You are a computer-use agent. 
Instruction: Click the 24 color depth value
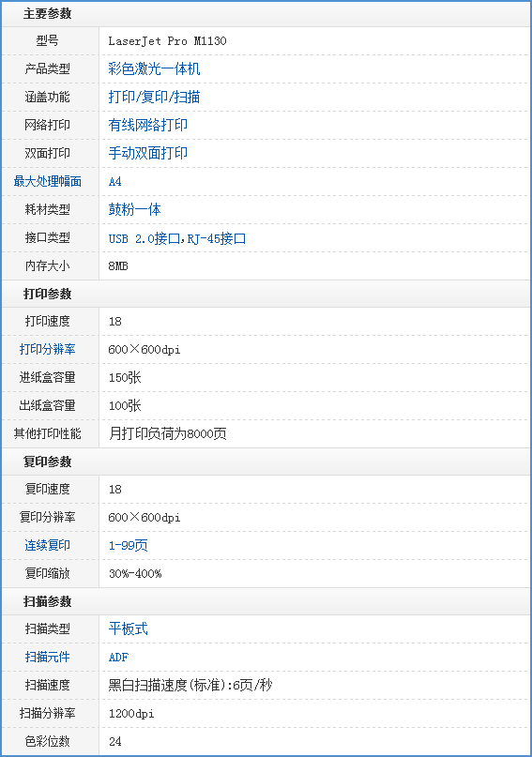pos(114,742)
